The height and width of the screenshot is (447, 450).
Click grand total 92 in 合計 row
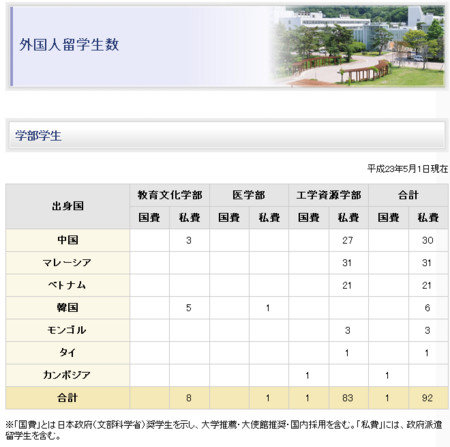coord(427,398)
